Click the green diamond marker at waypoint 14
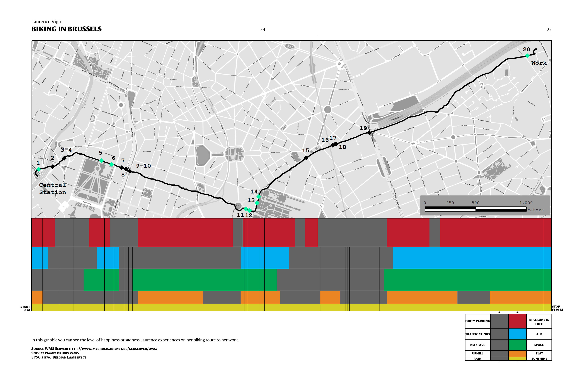The image size is (583, 392). tap(259, 197)
